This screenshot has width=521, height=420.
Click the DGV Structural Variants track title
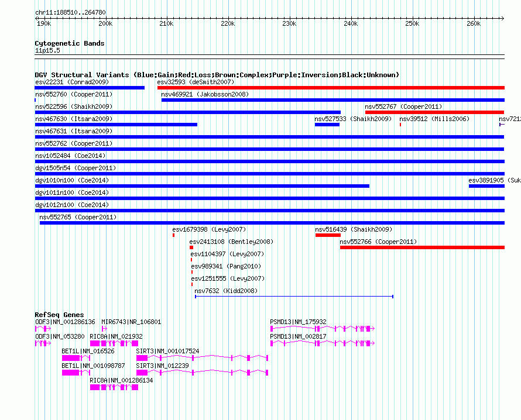pyautogui.click(x=217, y=75)
